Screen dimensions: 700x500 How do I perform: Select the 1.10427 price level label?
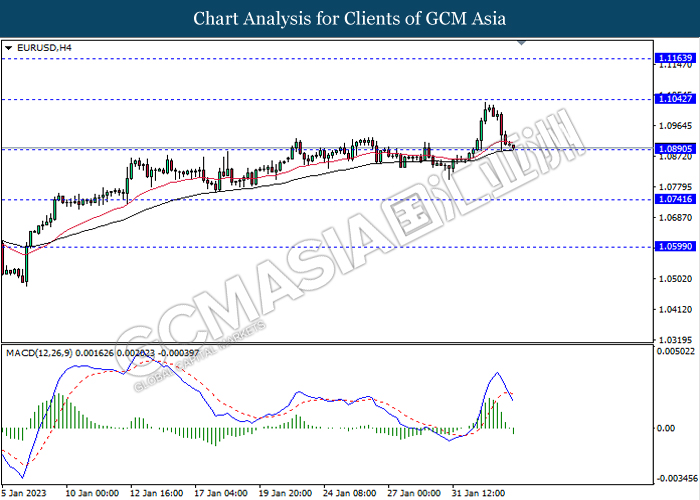(675, 99)
